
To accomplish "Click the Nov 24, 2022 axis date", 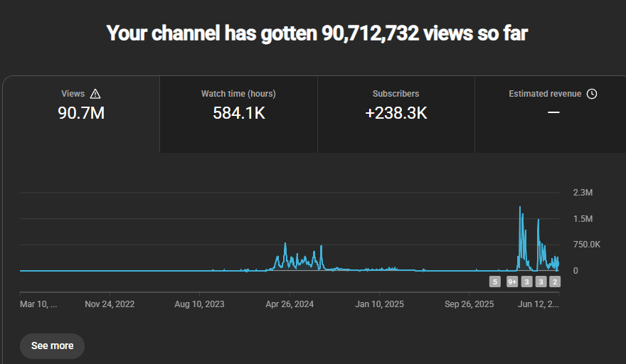I will pyautogui.click(x=110, y=304).
